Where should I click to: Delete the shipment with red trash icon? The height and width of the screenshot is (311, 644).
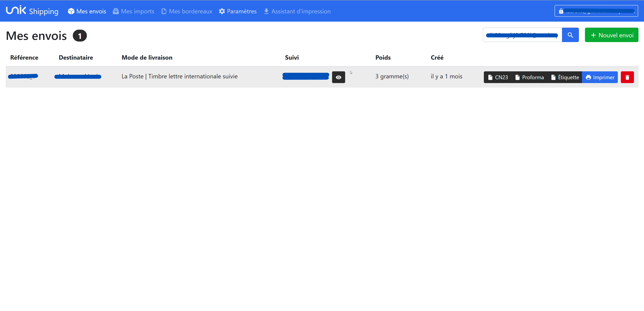627,77
